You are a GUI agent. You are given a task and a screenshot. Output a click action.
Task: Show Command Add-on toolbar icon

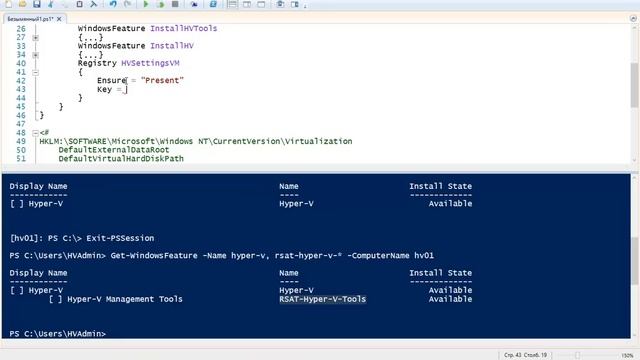(x=295, y=4)
